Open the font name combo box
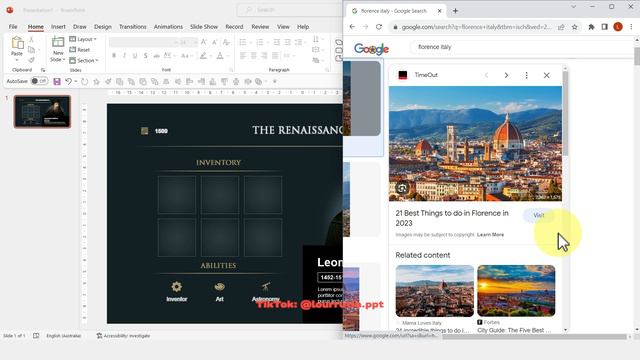 143,42
